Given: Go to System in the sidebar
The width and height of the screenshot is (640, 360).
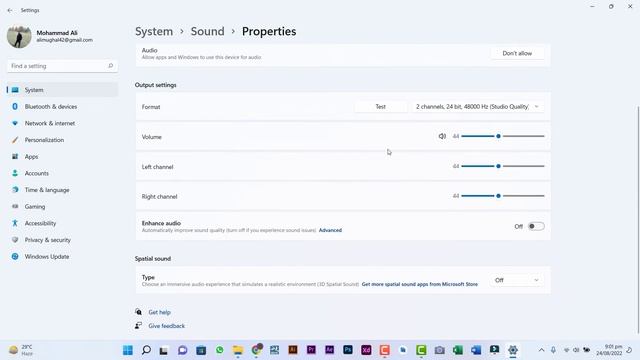Looking at the screenshot, I should coord(62,90).
